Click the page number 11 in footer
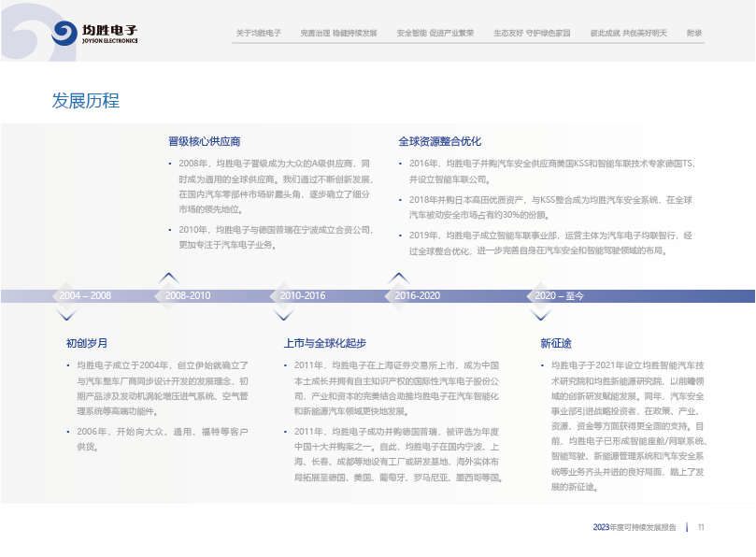 coord(701,527)
